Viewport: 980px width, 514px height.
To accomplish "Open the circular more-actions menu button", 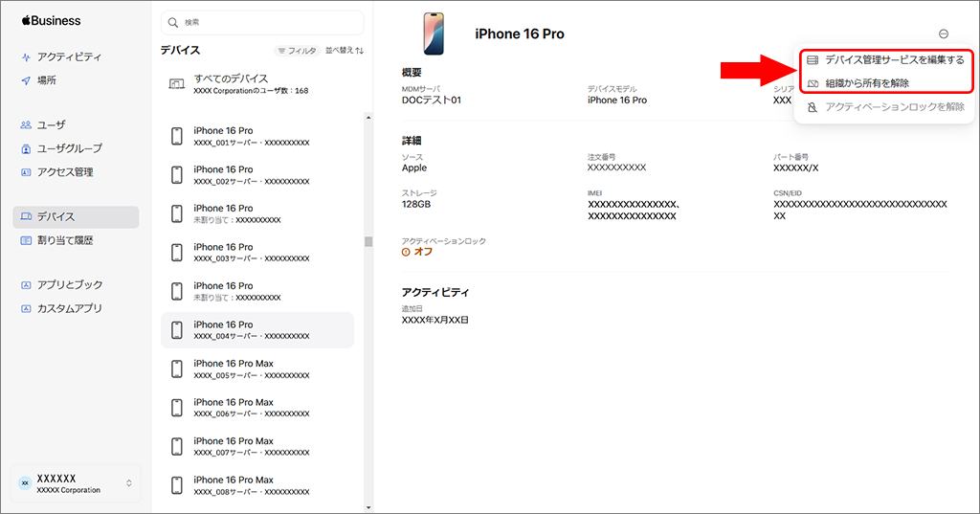I will click(x=944, y=34).
